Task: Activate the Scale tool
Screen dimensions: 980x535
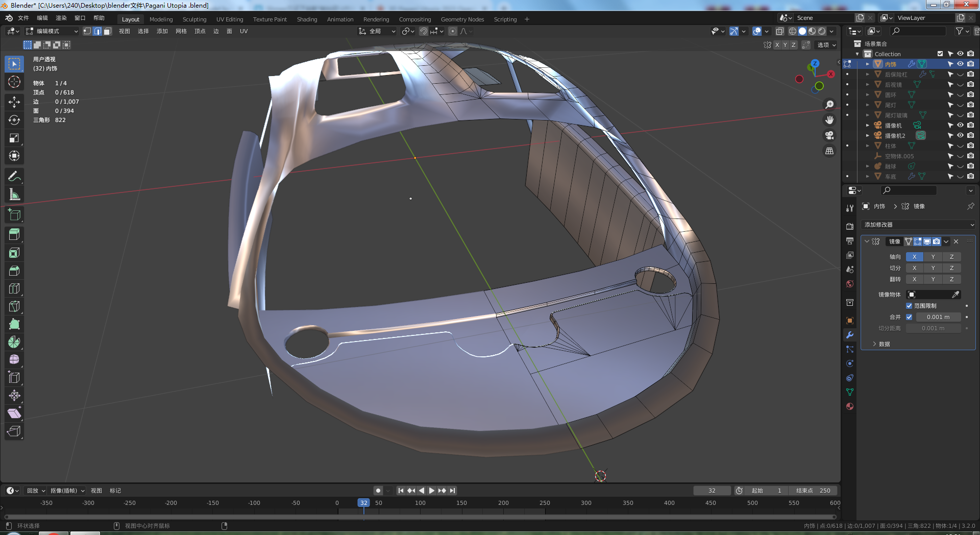Action: [14, 138]
